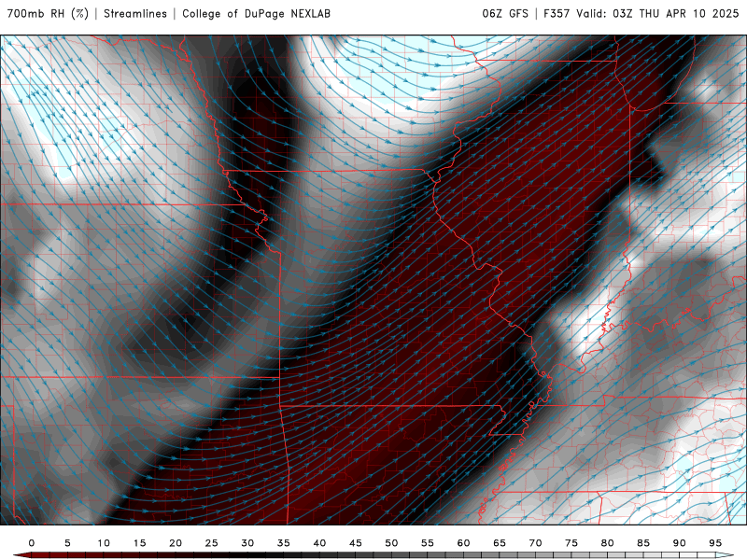747x560 pixels.
Task: Pick the 75 tick label on the legend
Action: 571,543
